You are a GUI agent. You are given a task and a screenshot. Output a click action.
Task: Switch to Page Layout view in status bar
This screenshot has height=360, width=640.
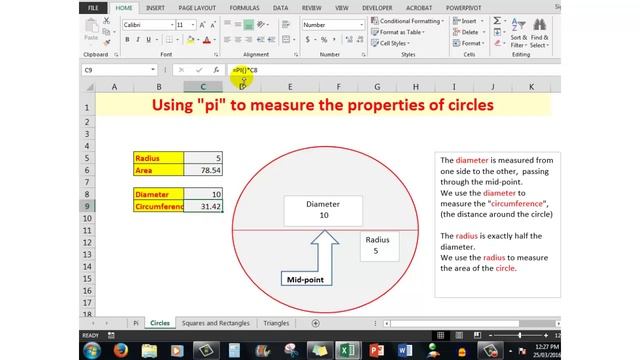459,335
